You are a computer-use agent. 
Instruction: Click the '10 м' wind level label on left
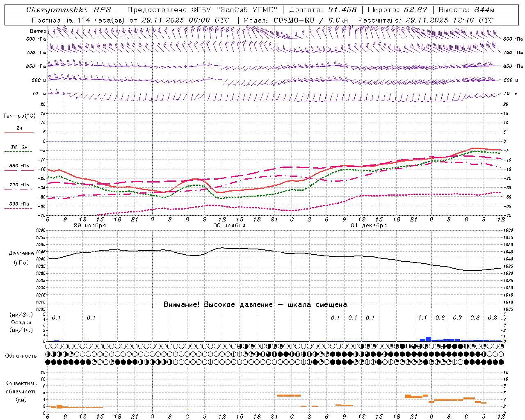tap(39, 94)
